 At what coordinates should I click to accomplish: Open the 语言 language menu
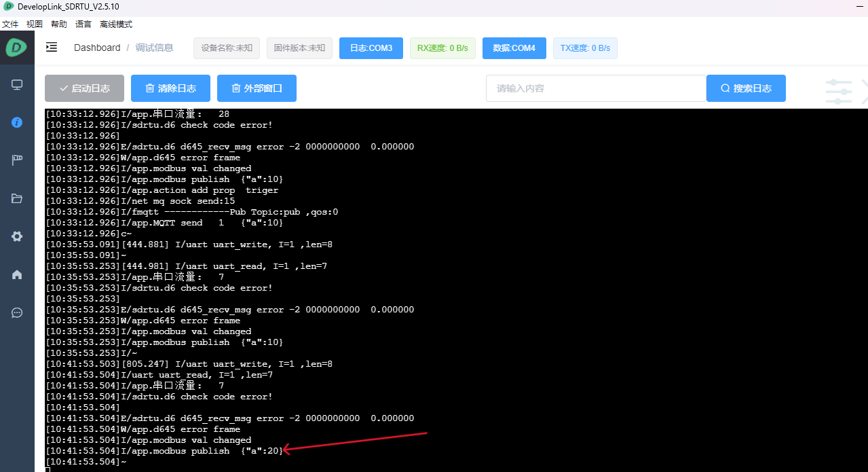pos(83,24)
